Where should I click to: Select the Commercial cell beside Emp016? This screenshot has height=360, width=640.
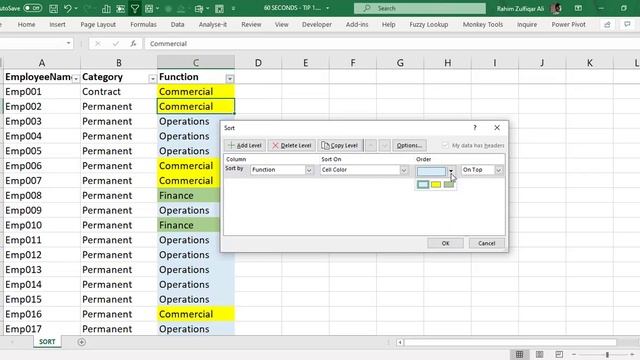coord(196,314)
